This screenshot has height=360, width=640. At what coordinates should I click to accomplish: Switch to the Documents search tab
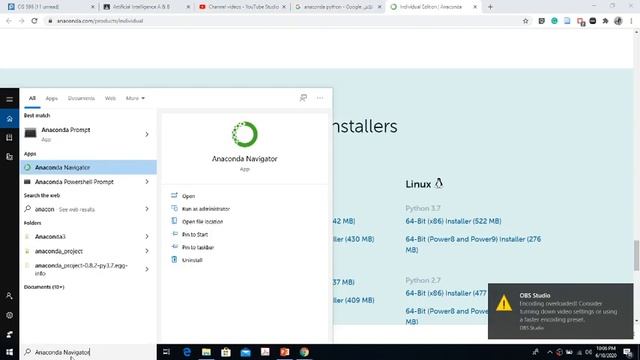click(x=81, y=98)
